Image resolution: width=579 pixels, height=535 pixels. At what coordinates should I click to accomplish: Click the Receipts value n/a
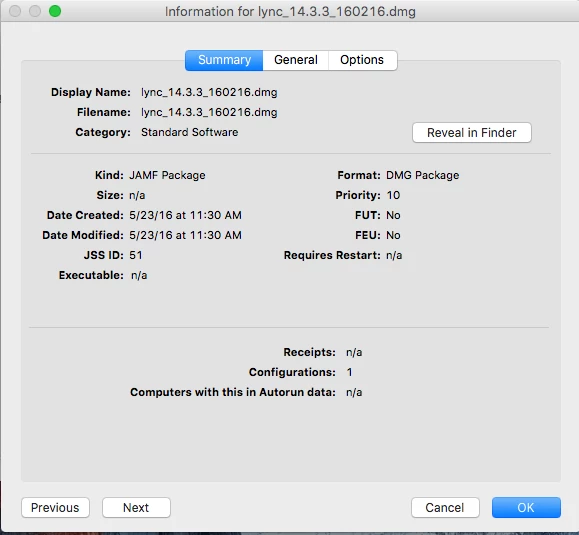(x=354, y=352)
